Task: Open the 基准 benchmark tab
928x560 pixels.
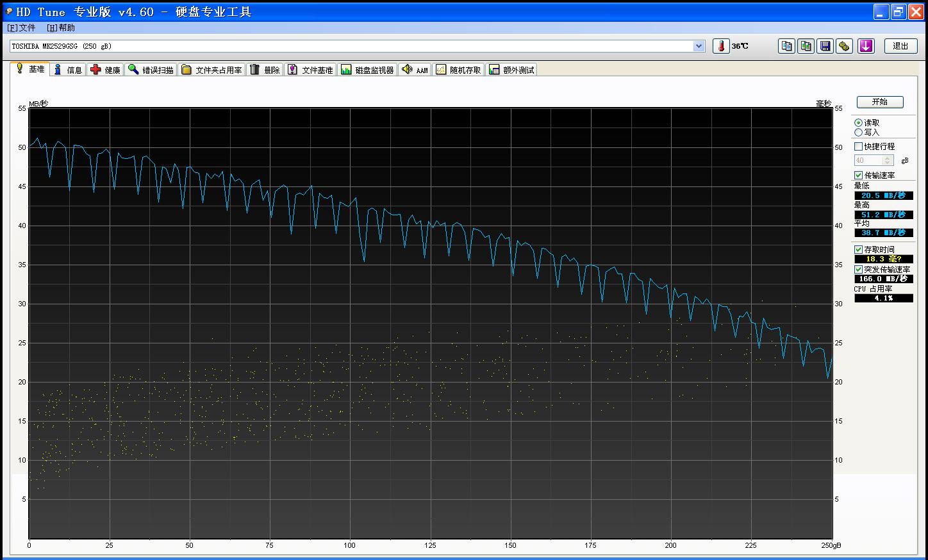Action: point(30,69)
